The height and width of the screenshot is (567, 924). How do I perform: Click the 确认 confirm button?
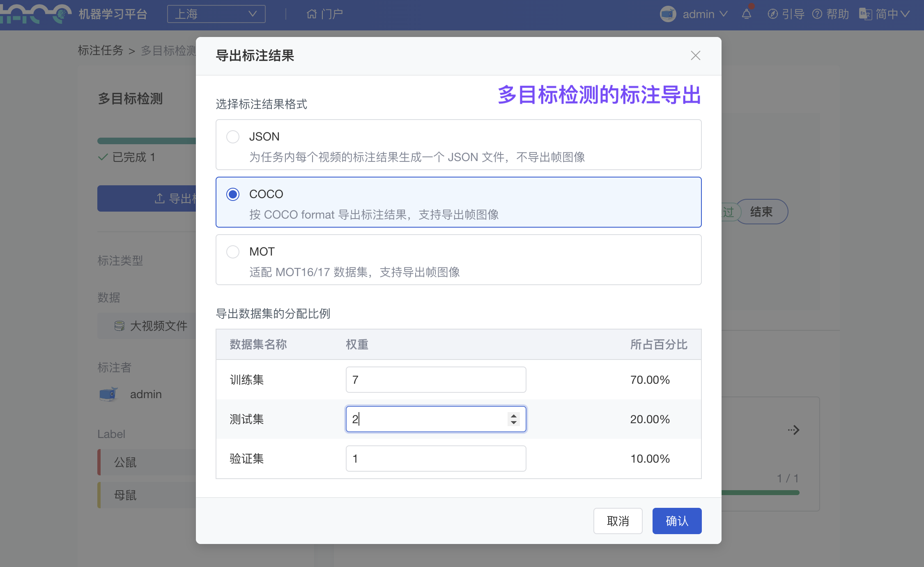pos(677,521)
